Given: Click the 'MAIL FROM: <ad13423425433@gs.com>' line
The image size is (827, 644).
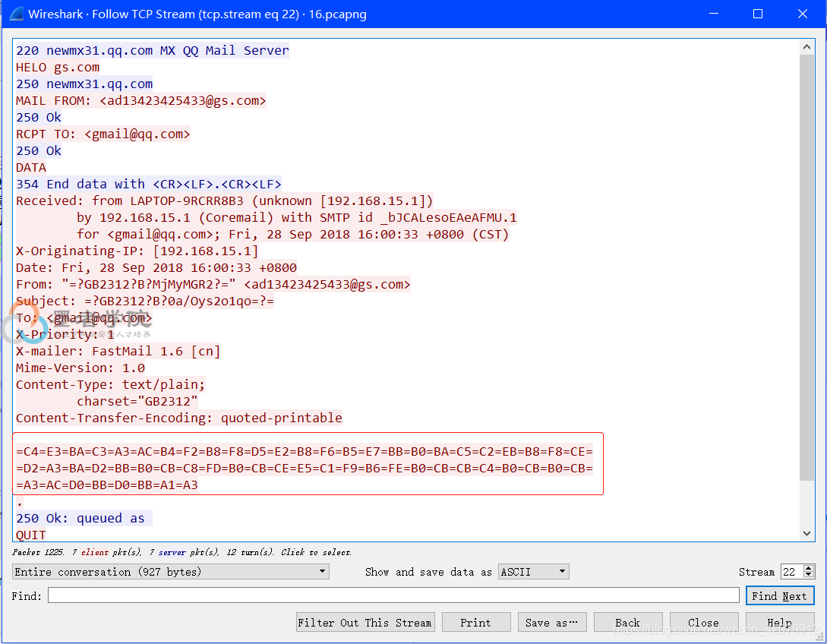Looking at the screenshot, I should click(140, 101).
